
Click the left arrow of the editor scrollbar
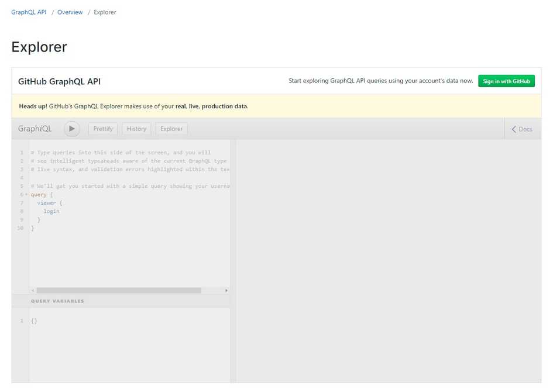[x=33, y=290]
